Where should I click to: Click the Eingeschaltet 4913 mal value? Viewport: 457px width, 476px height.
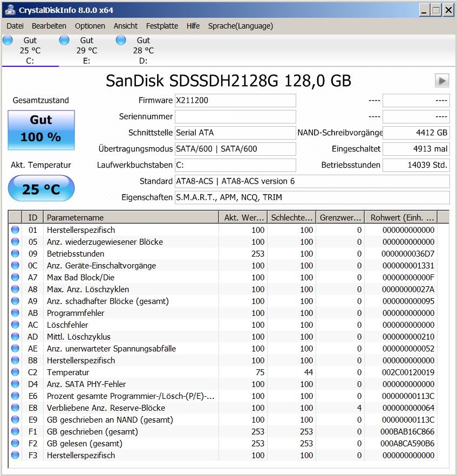pos(416,149)
